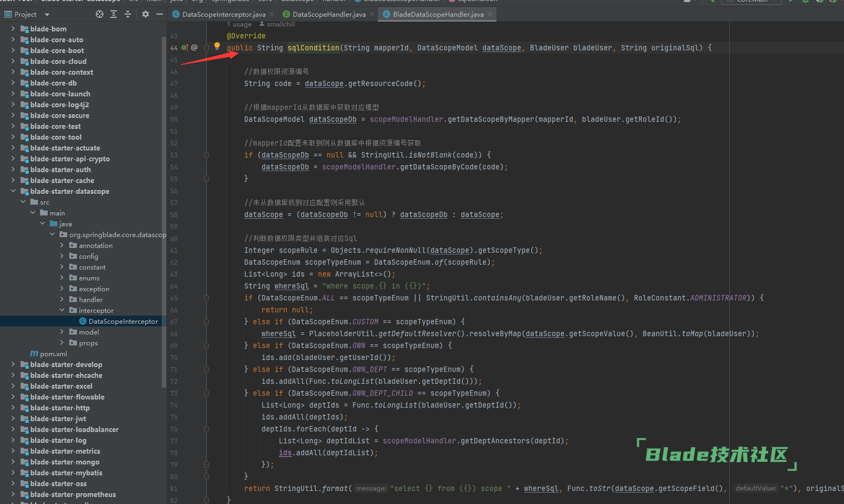Viewport: 844px width, 504px height.
Task: Select the blade-starter-prometheus module
Action: [73, 494]
